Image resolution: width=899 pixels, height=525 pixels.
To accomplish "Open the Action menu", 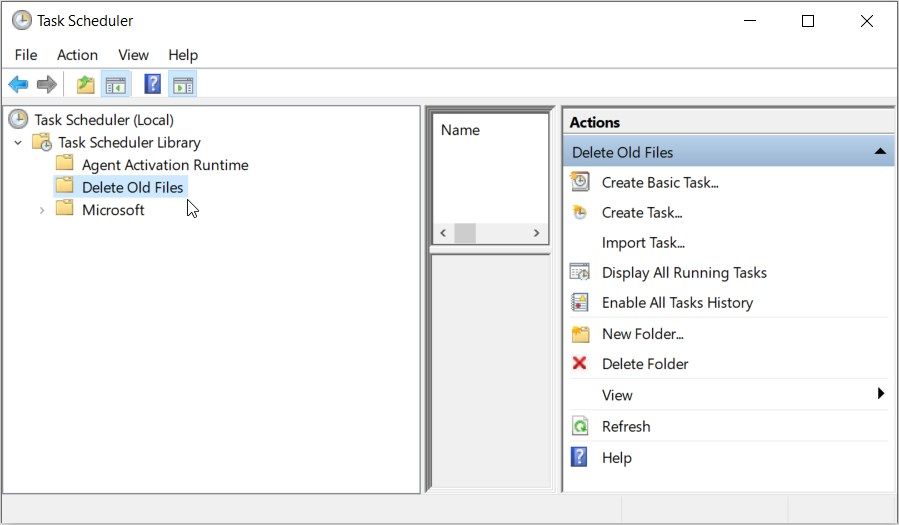I will (x=77, y=55).
